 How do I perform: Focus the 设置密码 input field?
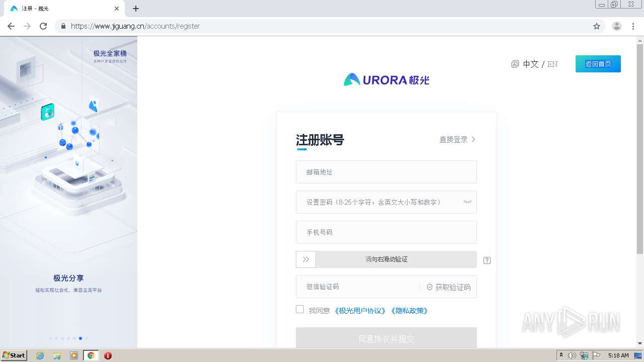(x=386, y=202)
